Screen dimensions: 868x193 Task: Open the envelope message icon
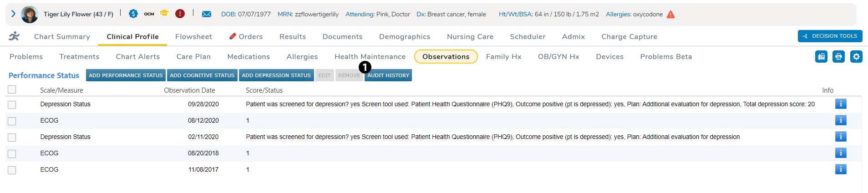(207, 14)
